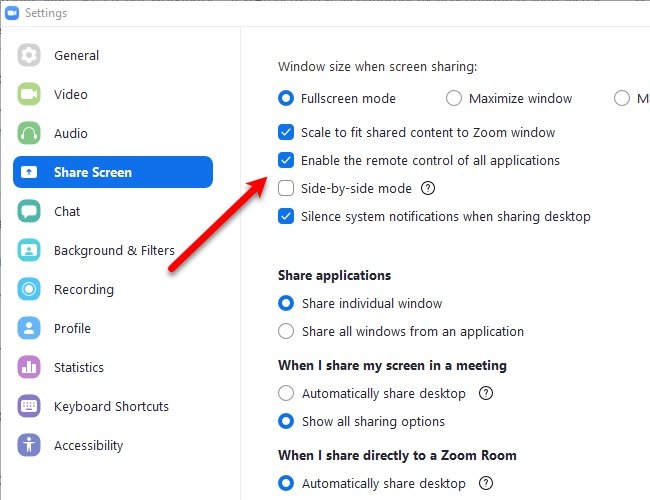Select the Share Screen settings tab
Screen dimensions: 650x500
[112, 173]
